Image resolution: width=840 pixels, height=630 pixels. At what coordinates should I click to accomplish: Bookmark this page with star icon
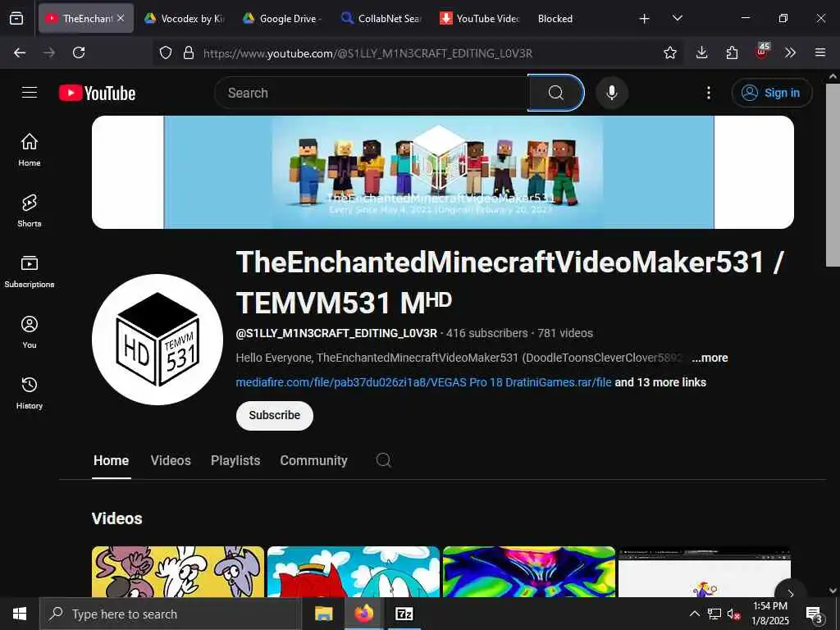click(669, 52)
